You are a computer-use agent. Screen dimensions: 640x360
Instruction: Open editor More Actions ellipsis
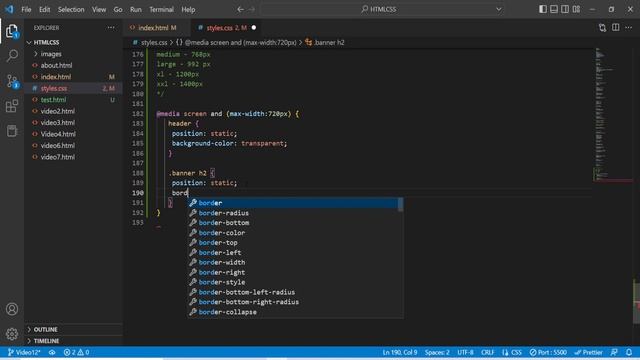629,27
